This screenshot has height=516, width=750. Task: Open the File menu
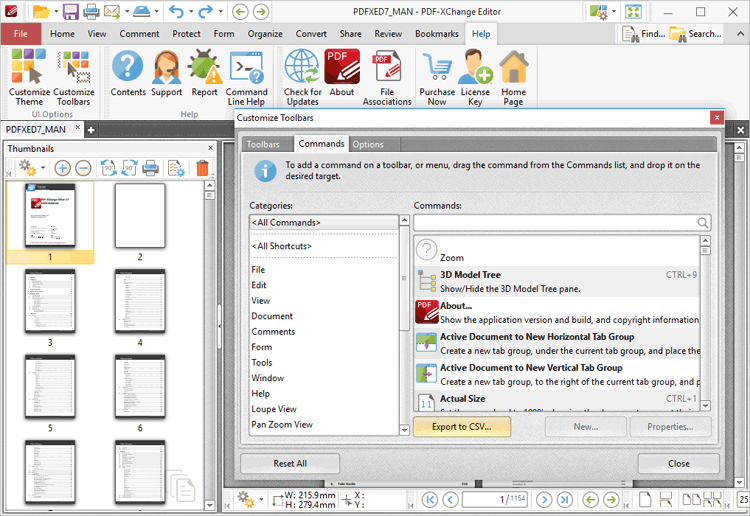21,34
